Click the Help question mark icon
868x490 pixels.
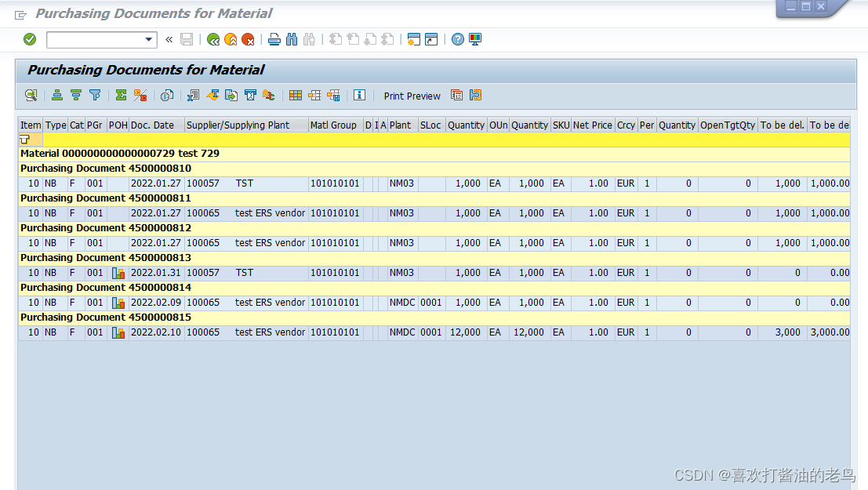click(457, 39)
